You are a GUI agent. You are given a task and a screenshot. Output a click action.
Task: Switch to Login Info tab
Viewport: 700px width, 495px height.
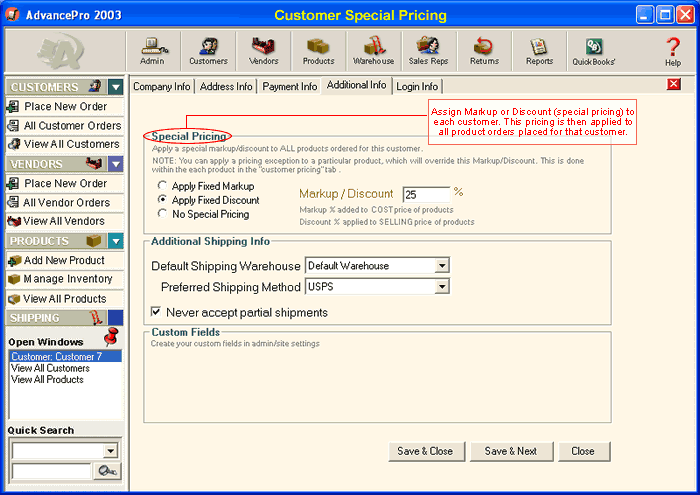(417, 86)
